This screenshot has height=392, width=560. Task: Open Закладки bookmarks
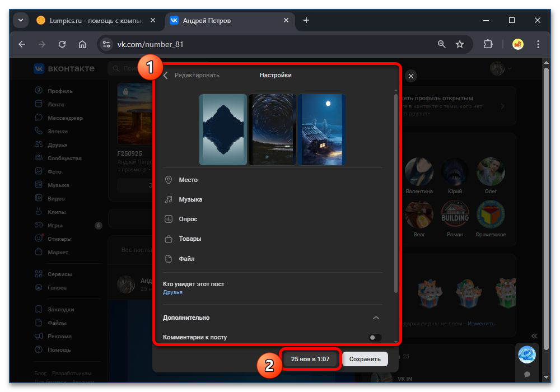pyautogui.click(x=55, y=310)
